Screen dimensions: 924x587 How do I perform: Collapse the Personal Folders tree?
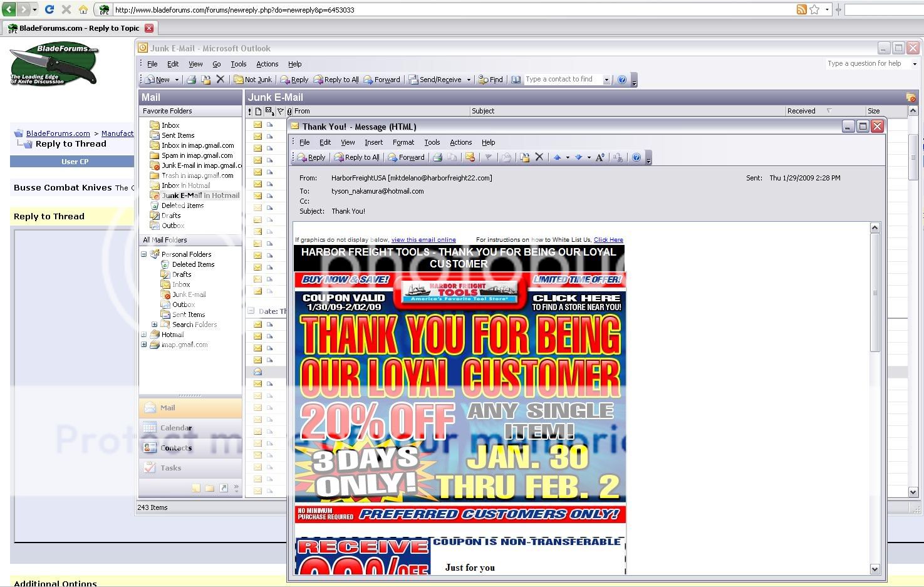[144, 254]
